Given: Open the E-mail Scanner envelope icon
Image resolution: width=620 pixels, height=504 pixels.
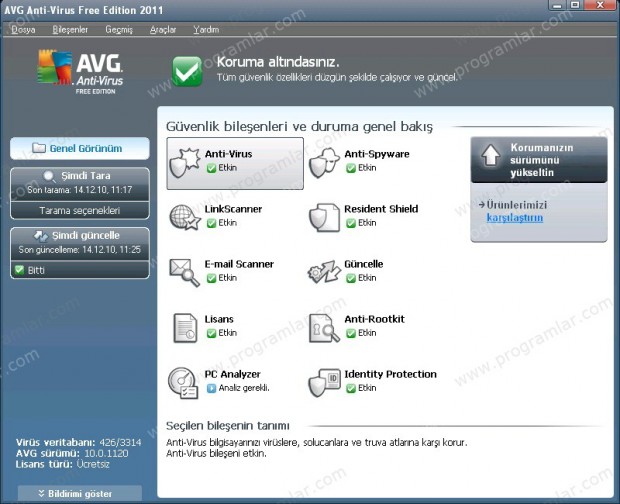Looking at the screenshot, I should point(184,273).
